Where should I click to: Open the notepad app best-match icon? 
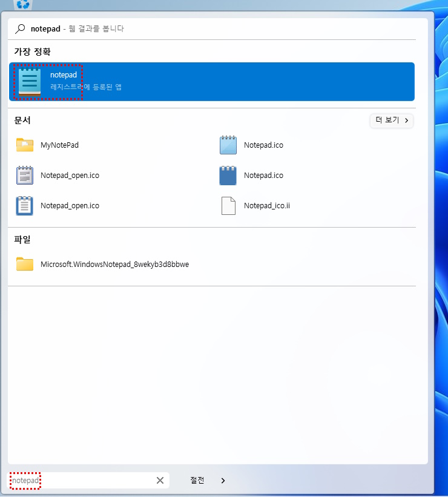[x=29, y=82]
